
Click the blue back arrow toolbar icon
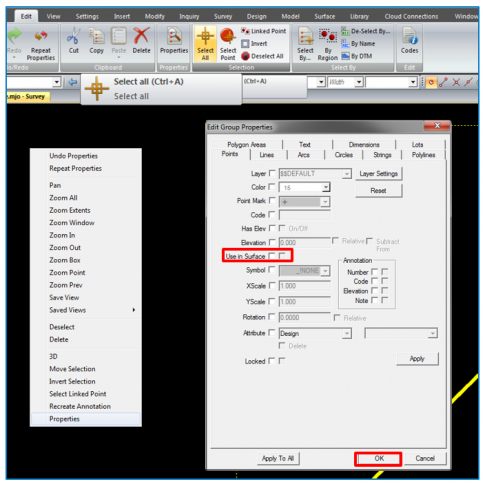coord(72,82)
